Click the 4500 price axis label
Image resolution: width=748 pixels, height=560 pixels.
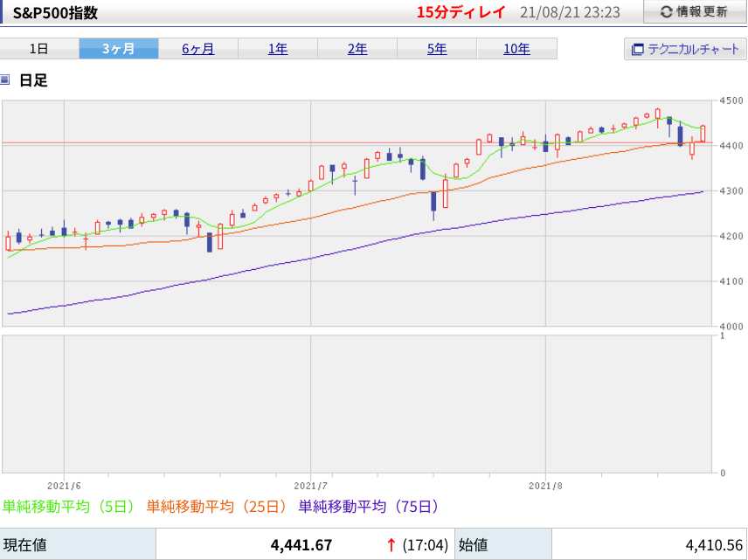731,100
